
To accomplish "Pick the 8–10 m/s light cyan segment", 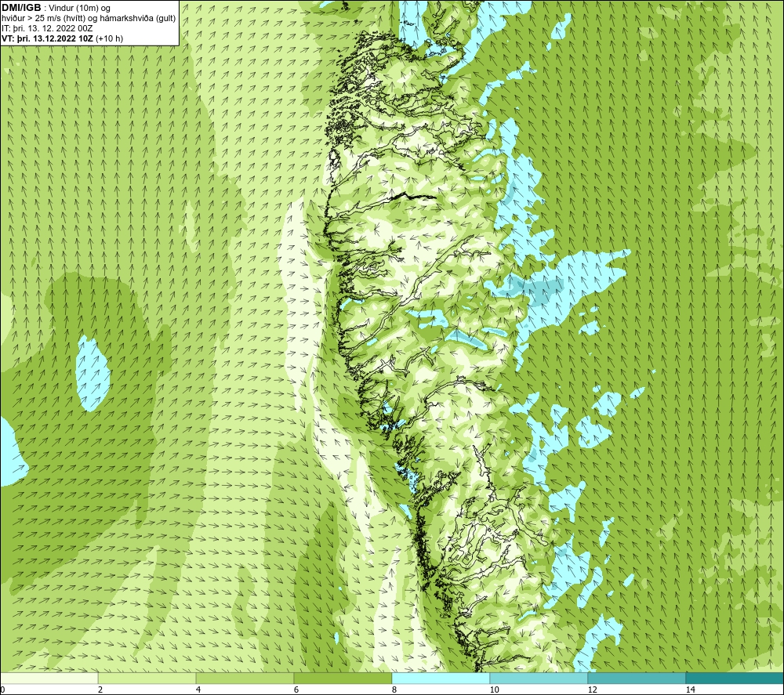I will pos(441,678).
